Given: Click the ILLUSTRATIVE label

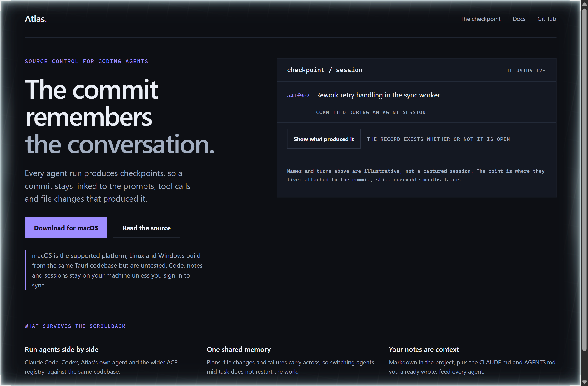Looking at the screenshot, I should (526, 71).
